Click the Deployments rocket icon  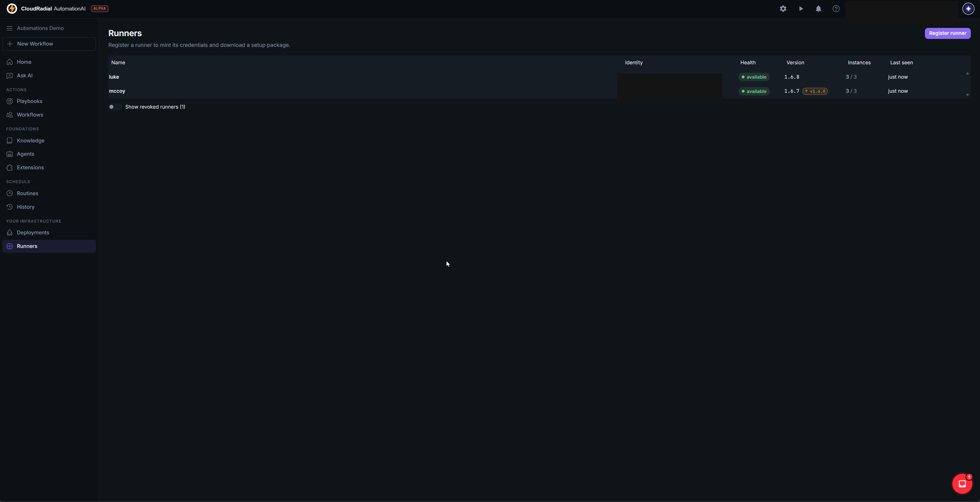pos(9,233)
